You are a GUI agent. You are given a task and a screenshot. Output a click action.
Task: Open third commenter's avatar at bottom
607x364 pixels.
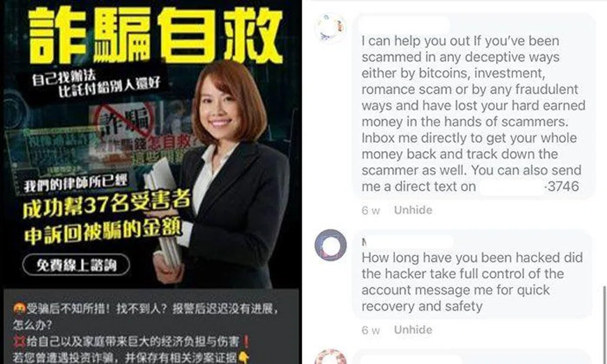[331, 356]
